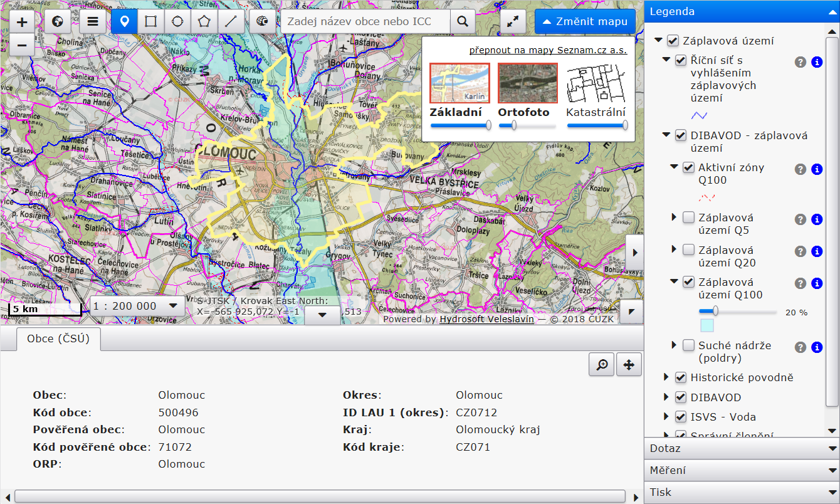
Task: Open the Tisk panel
Action: 742,492
